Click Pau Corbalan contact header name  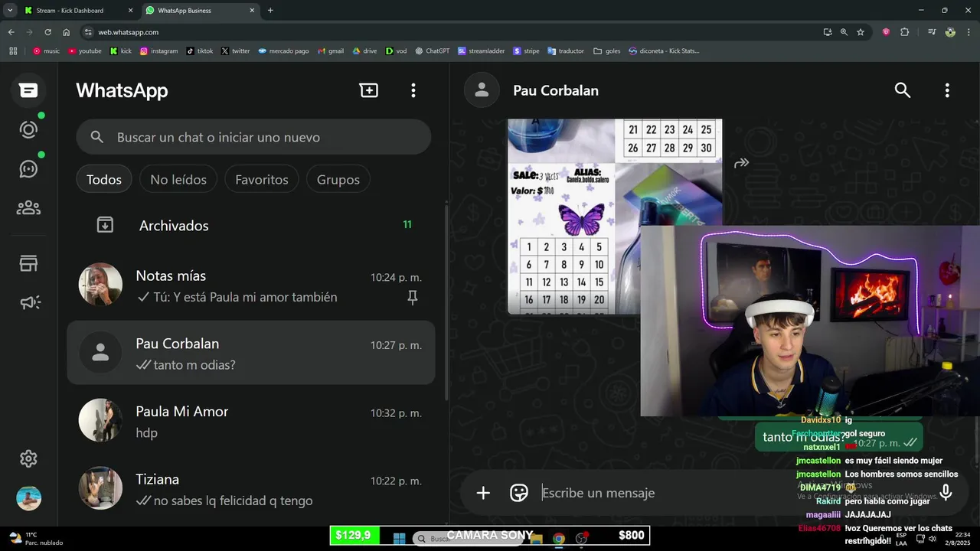coord(556,90)
